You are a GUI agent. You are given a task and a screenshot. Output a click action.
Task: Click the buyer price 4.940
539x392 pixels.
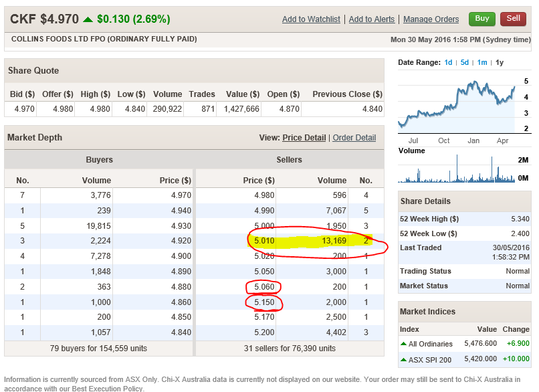pos(181,211)
